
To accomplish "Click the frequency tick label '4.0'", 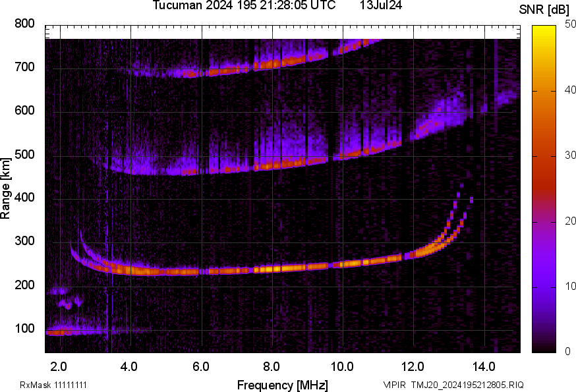I will pos(129,366).
